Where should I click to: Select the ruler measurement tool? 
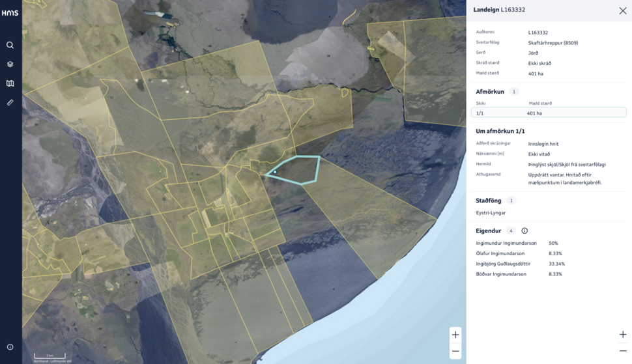click(x=10, y=102)
